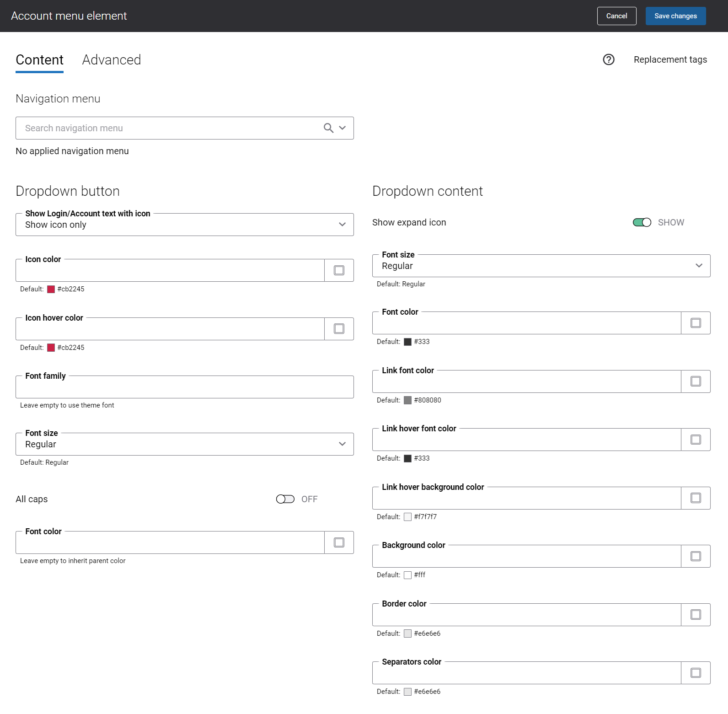Open color picker for Border color
This screenshot has width=728, height=714.
(x=696, y=615)
